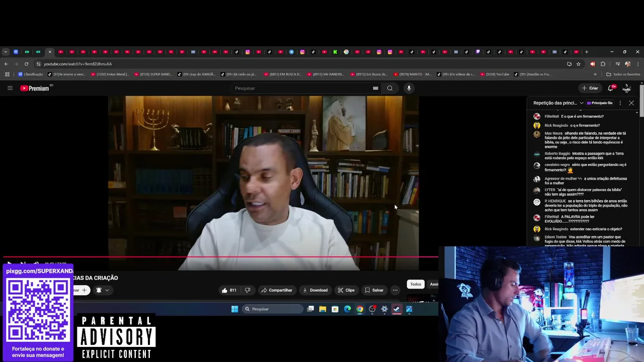Select LYTER chat username
The width and height of the screenshot is (644, 362).
(549, 190)
